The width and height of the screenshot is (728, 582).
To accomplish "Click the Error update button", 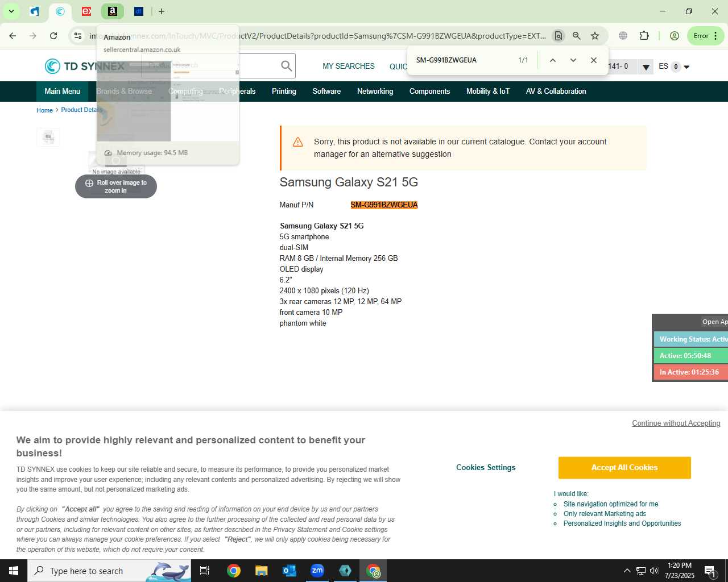I will pyautogui.click(x=706, y=36).
